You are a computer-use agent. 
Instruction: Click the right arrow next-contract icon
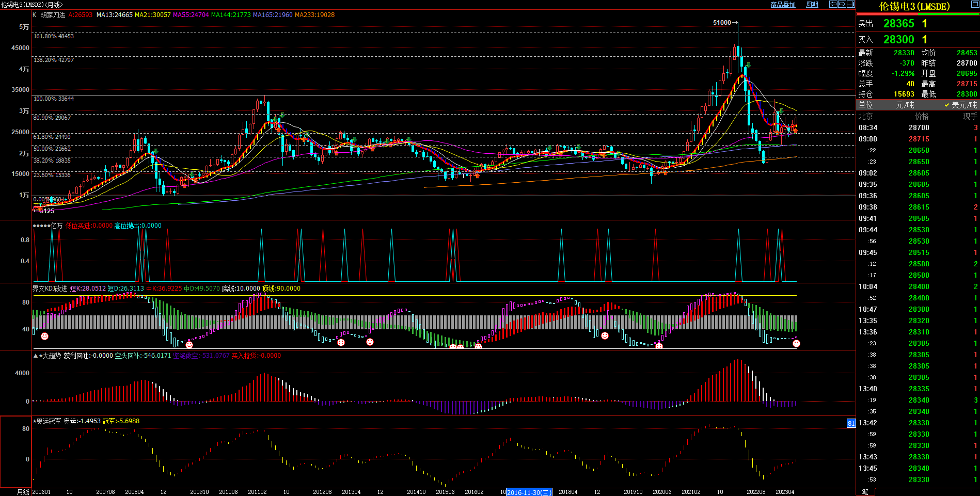point(842,4)
